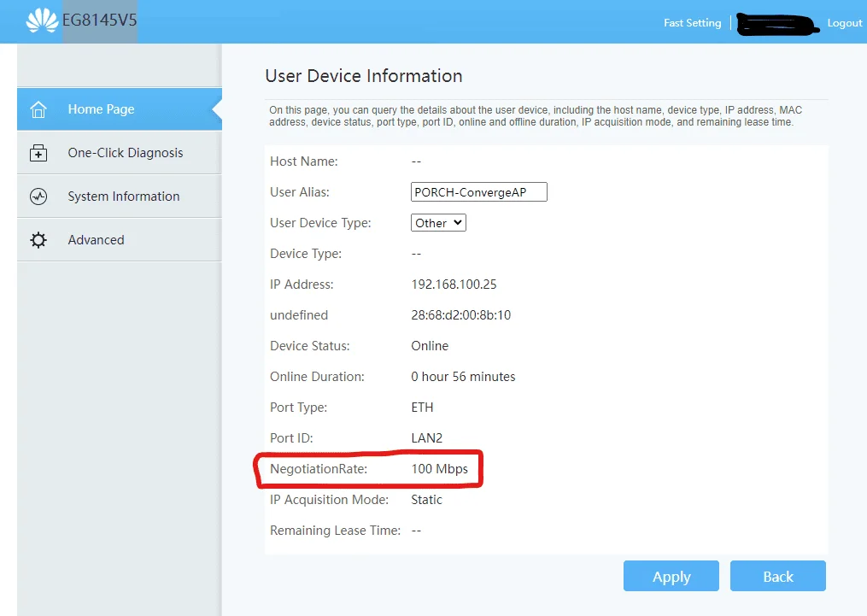Click the '0 hour 56 minutes' duration value
The width and height of the screenshot is (867, 616).
[x=463, y=377]
